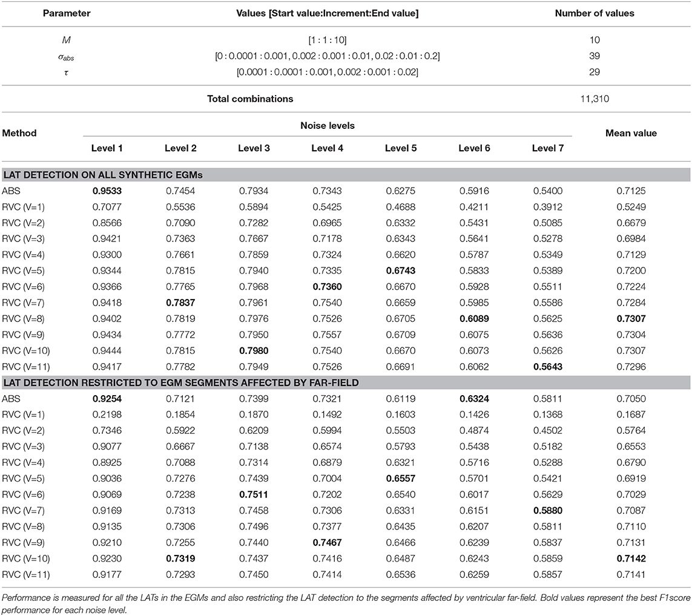Select the bold value "0.5643"
This screenshot has width=692, height=616.
(x=548, y=367)
